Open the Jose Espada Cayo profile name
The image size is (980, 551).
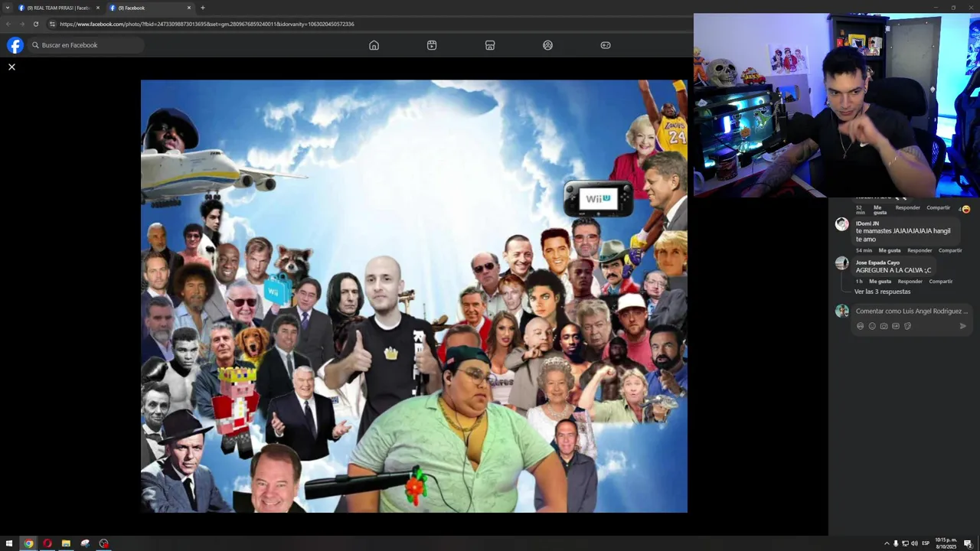click(877, 262)
